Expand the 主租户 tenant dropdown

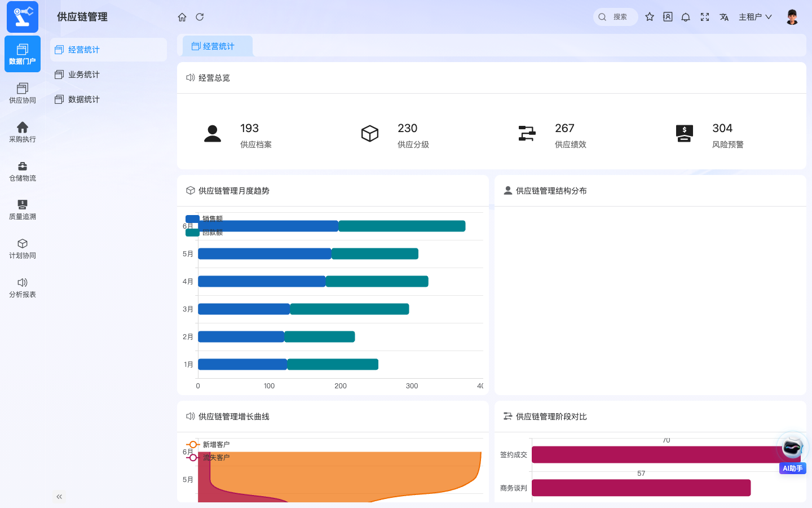[755, 17]
